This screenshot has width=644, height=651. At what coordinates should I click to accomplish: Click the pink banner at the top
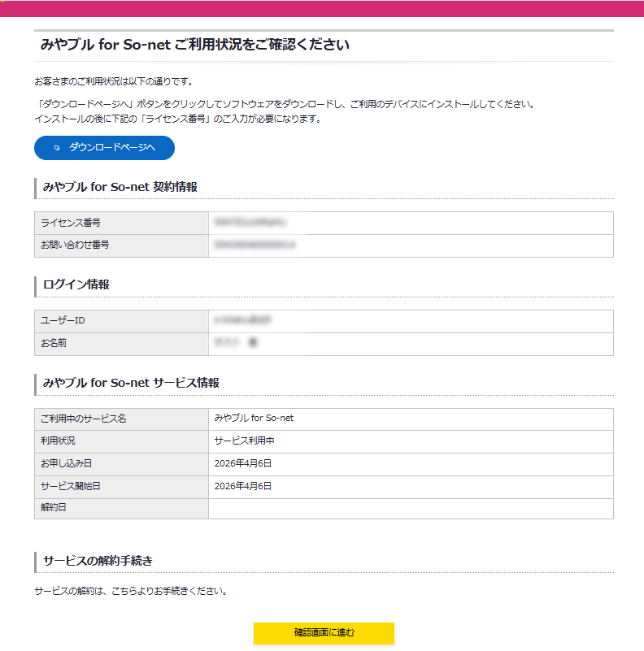(x=322, y=6)
